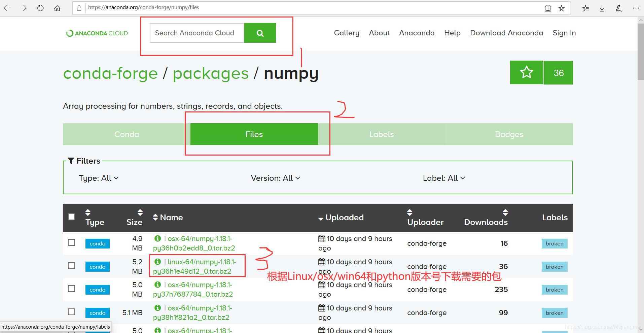The height and width of the screenshot is (333, 644).
Task: Open the Anaconda menu link
Action: [x=417, y=33]
